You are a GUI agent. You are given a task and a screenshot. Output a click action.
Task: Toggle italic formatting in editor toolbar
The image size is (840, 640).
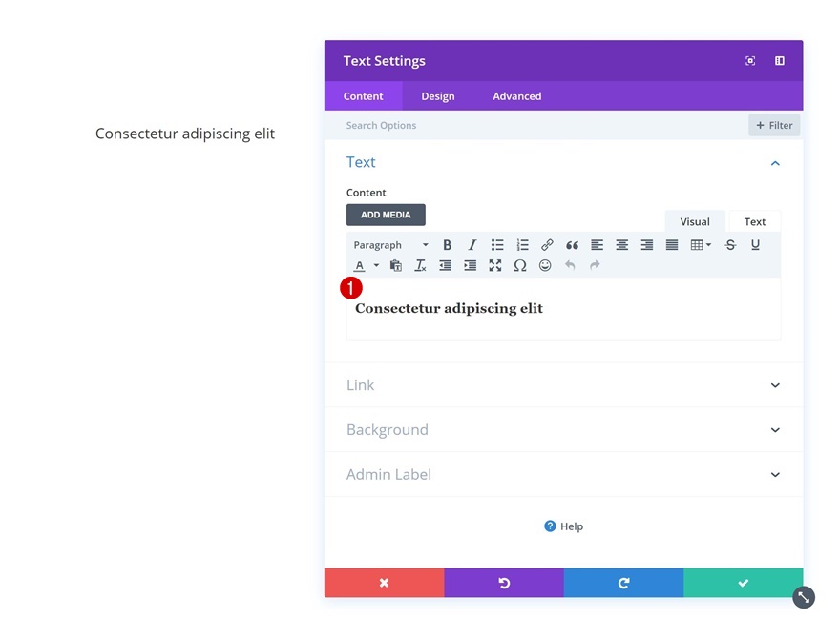click(472, 245)
